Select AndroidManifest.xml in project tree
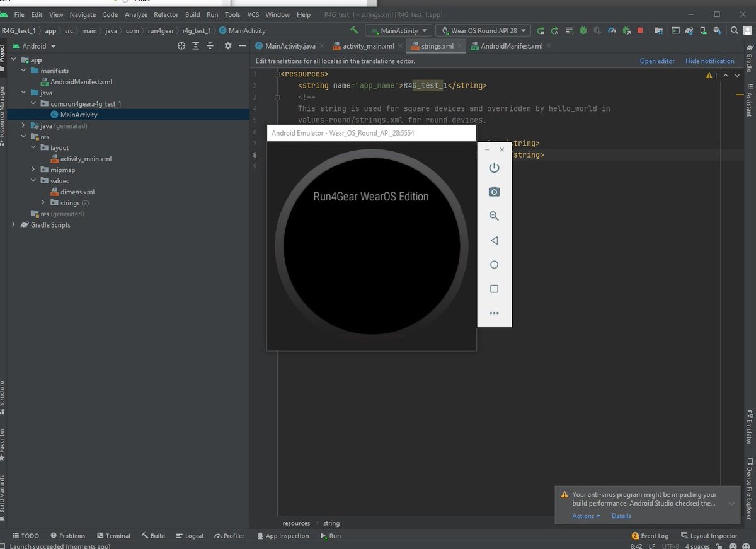Viewport: 756px width, 549px height. 76,82
